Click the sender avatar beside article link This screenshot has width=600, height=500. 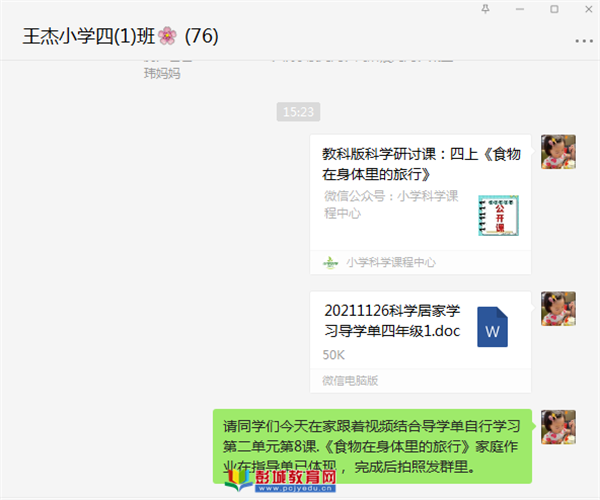coord(558,151)
